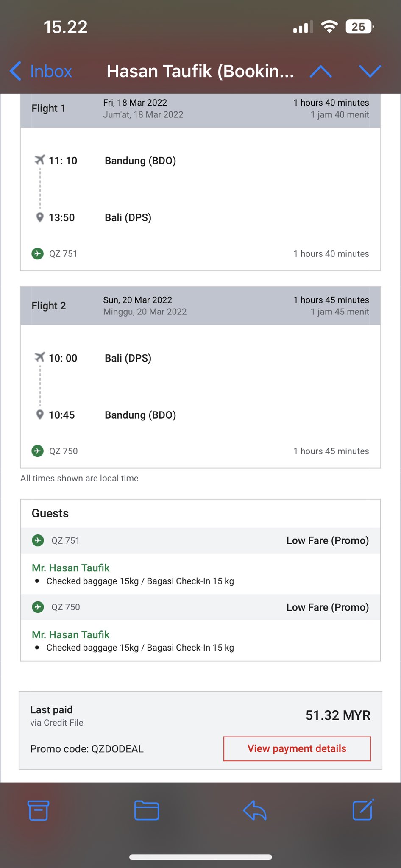Tap the Mr. Hasan Taufik name under QZ 750
This screenshot has width=401, height=868.
click(x=71, y=634)
